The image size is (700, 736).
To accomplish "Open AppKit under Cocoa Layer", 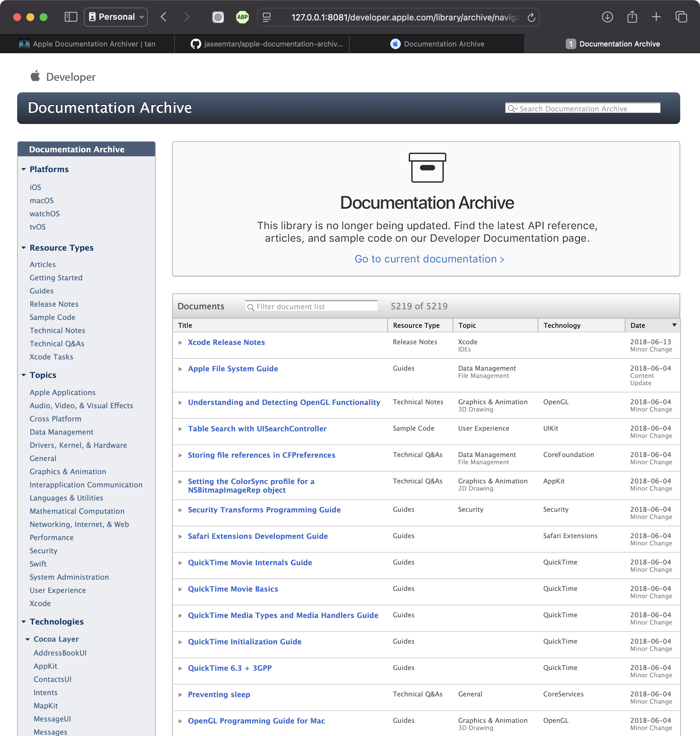I will click(x=46, y=666).
